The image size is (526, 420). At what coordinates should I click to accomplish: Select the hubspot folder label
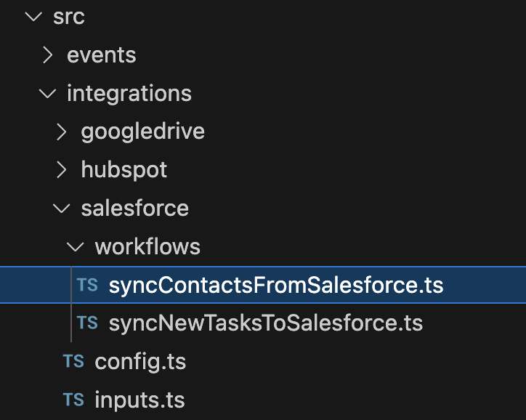[124, 170]
